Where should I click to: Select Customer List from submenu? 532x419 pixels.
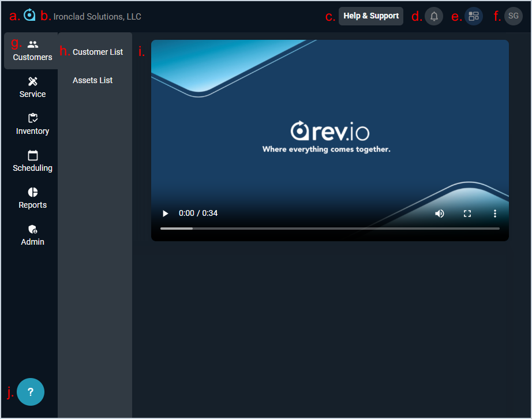(x=98, y=52)
